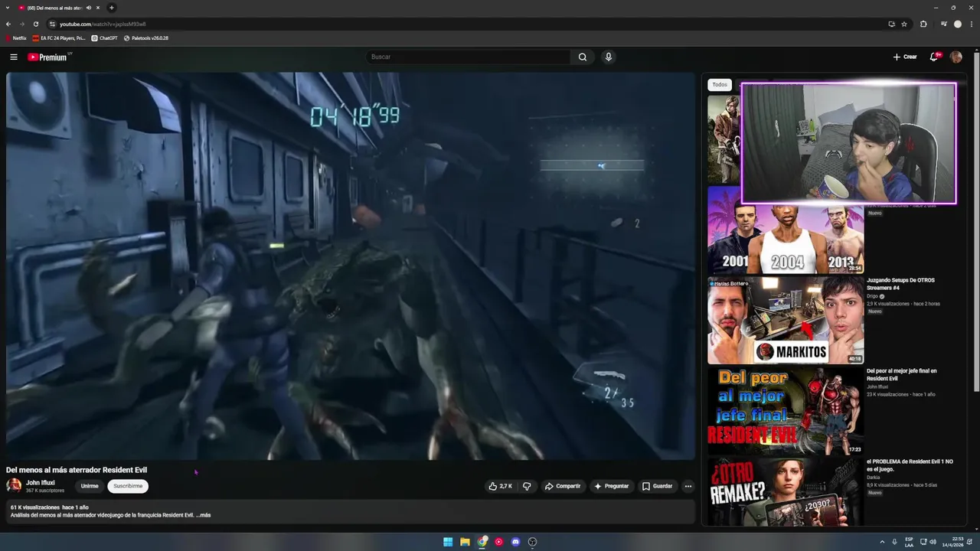Viewport: 980px width, 551px height.
Task: Open the Crear create menu
Action: (x=905, y=57)
